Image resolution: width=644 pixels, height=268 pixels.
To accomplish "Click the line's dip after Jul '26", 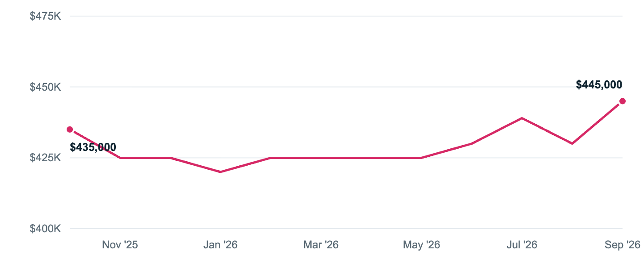I will 572,143.
